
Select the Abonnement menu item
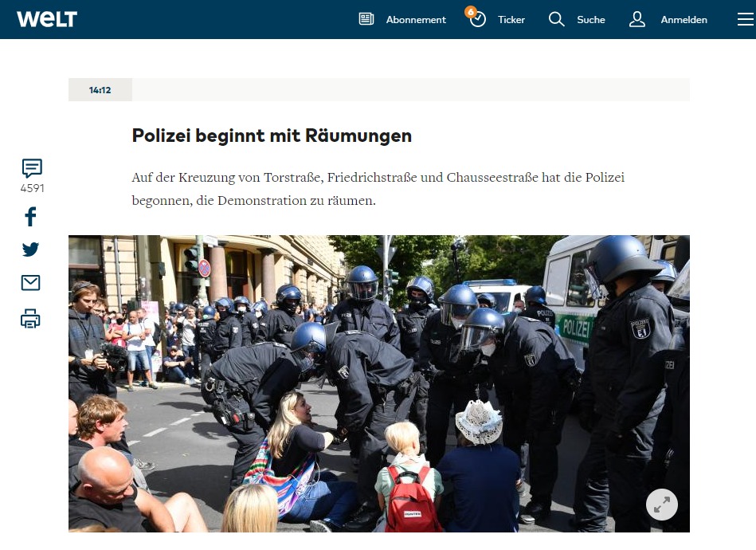(416, 20)
